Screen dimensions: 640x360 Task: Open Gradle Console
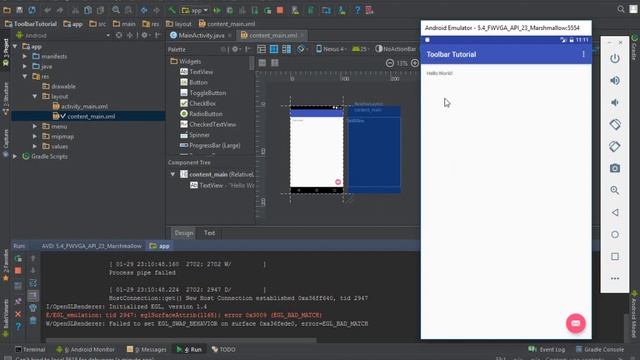point(600,349)
